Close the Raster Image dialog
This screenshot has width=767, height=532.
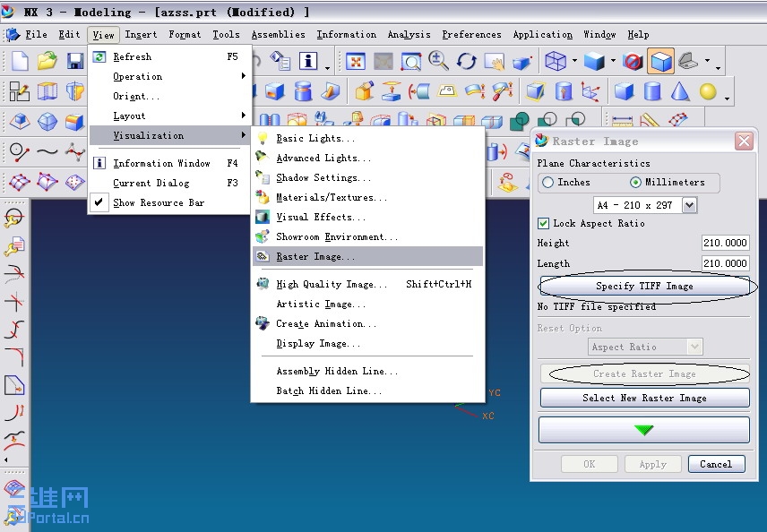744,142
